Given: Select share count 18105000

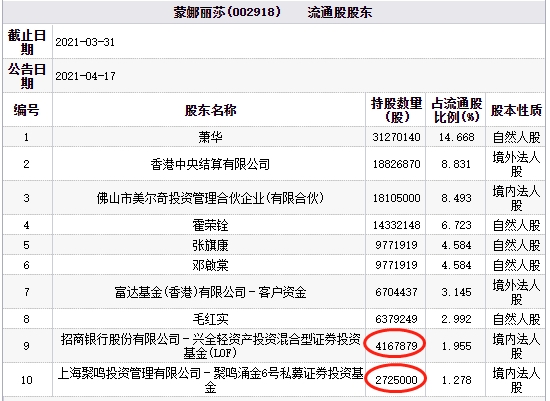Looking at the screenshot, I should [396, 198].
